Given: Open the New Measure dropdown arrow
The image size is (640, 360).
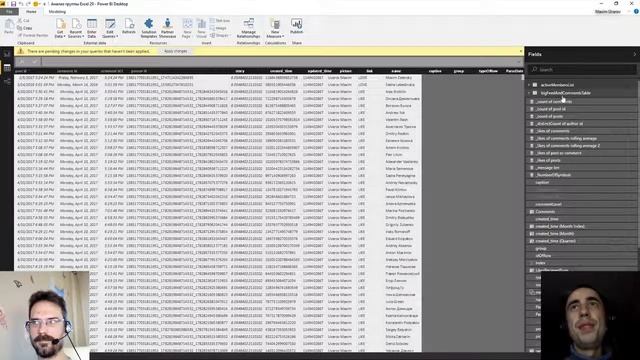Looking at the screenshot, I should (283, 37).
